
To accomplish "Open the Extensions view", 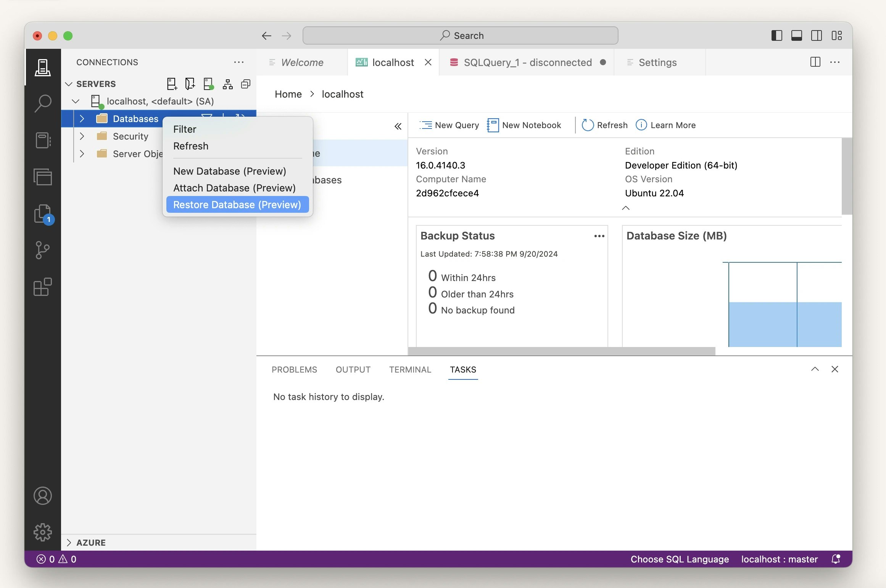I will click(x=42, y=287).
